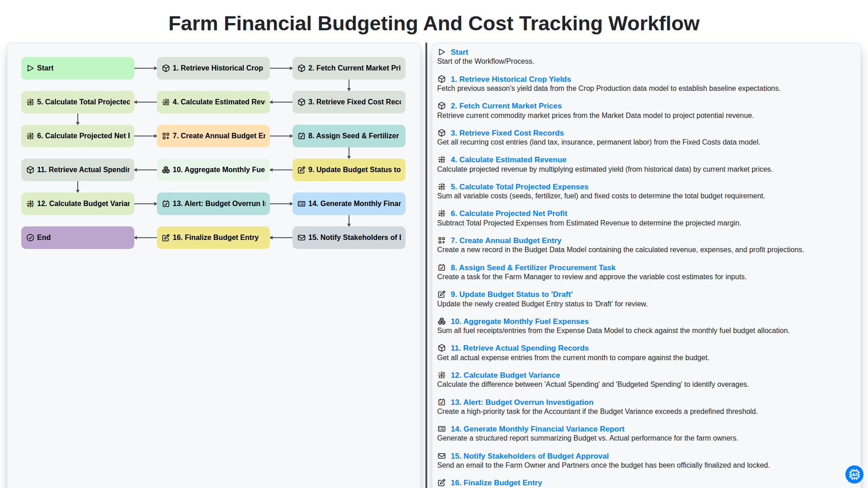868x488 pixels.
Task: Click the task icon in node 13. Alert: Budget Overrun
Action: click(166, 204)
